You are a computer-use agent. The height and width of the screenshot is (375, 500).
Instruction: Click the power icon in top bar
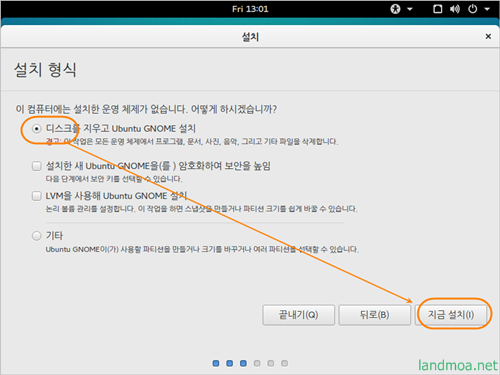coord(473,9)
